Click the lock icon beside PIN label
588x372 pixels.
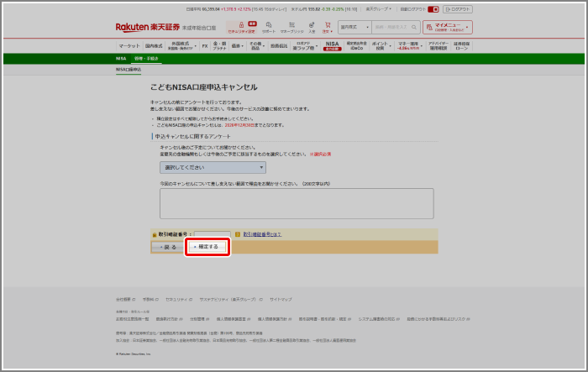(154, 235)
